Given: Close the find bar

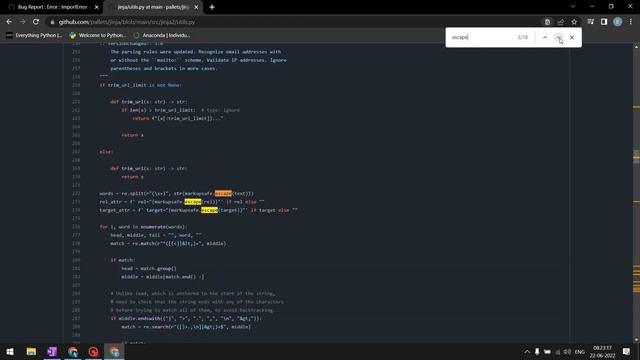Looking at the screenshot, I should click(x=572, y=37).
